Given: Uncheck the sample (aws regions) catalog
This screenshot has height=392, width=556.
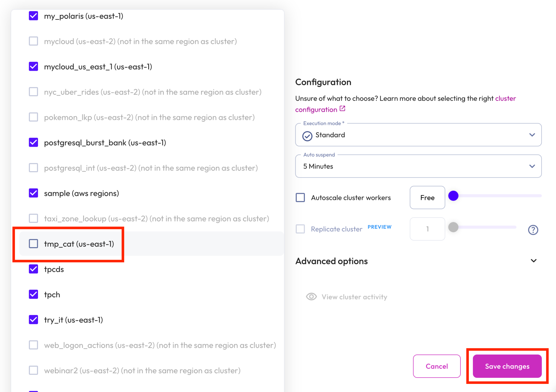Looking at the screenshot, I should (x=34, y=193).
